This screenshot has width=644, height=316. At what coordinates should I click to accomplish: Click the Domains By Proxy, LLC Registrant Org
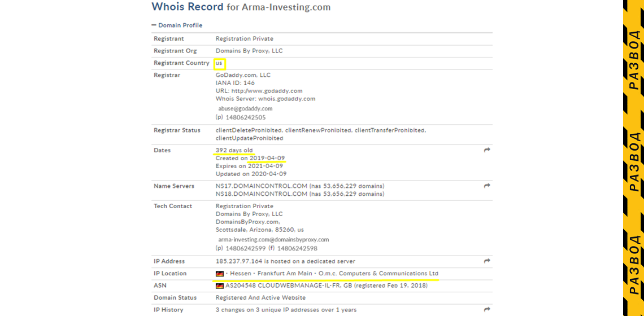(249, 51)
